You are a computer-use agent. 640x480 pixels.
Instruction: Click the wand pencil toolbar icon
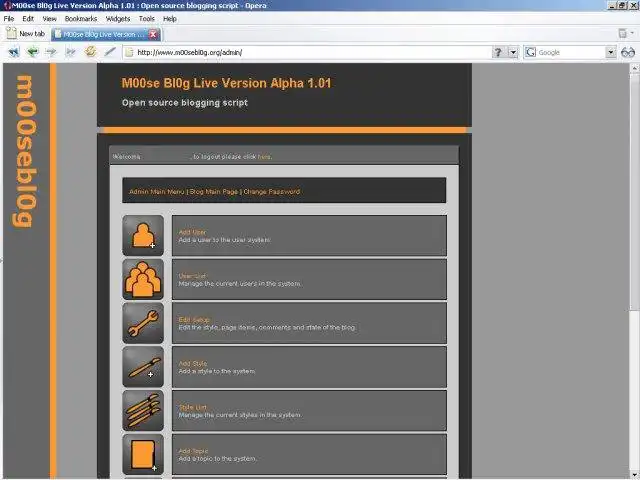pyautogui.click(x=110, y=52)
